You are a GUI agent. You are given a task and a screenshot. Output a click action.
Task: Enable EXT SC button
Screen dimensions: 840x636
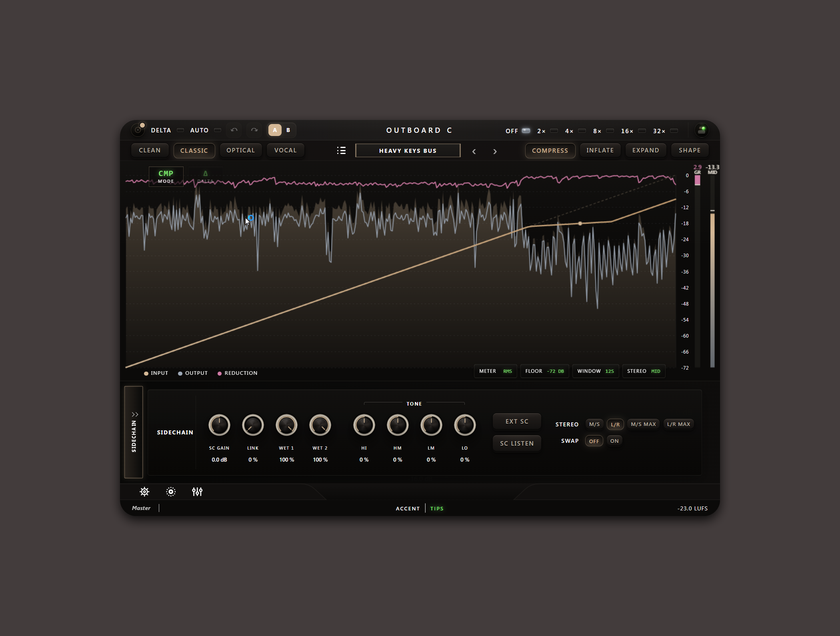point(517,422)
